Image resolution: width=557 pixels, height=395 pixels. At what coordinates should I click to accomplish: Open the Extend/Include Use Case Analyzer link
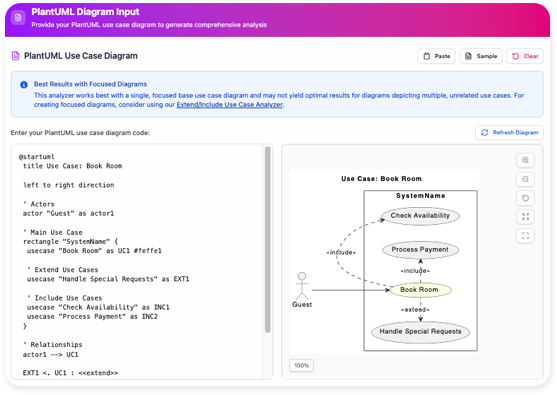point(229,104)
